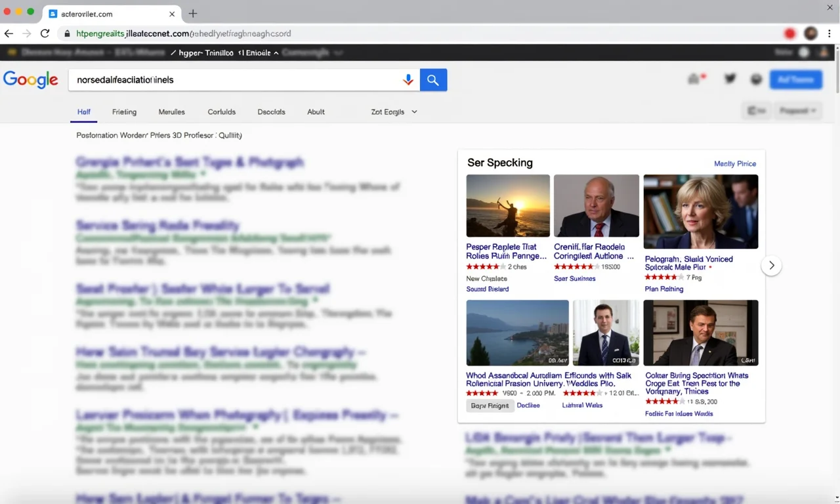The width and height of the screenshot is (840, 504).
Task: Click the camera icon with red badge
Action: [694, 79]
